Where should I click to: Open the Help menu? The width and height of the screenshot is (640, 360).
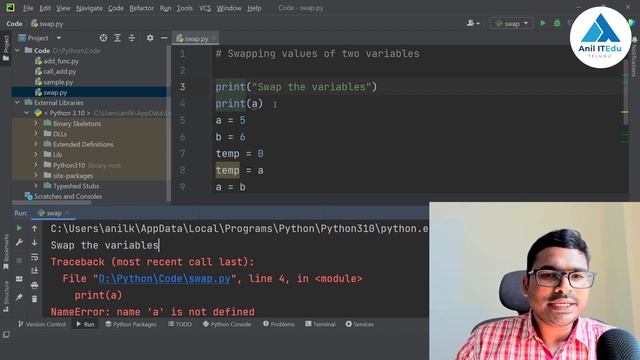coord(254,8)
